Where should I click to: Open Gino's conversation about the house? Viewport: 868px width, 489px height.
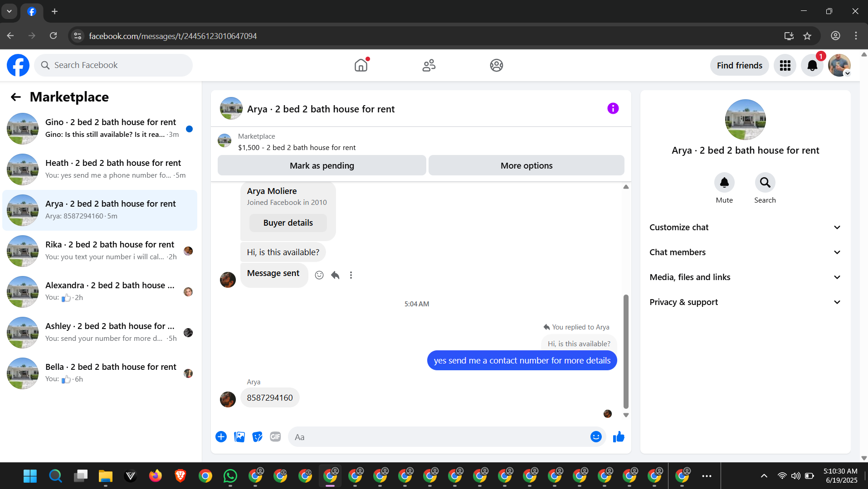click(100, 129)
